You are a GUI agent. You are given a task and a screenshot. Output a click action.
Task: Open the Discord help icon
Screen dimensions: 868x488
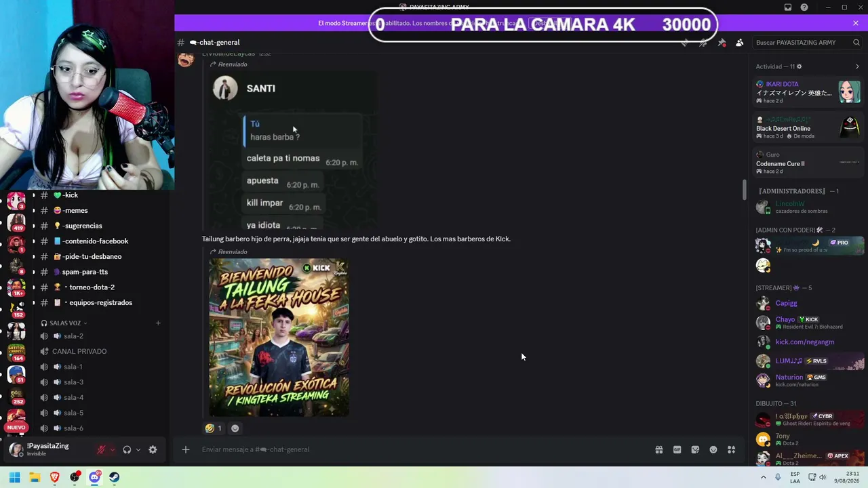804,7
